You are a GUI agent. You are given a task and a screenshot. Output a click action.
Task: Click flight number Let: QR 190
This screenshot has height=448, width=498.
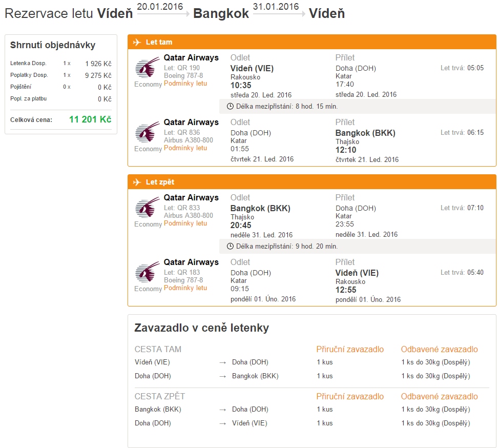pos(182,68)
